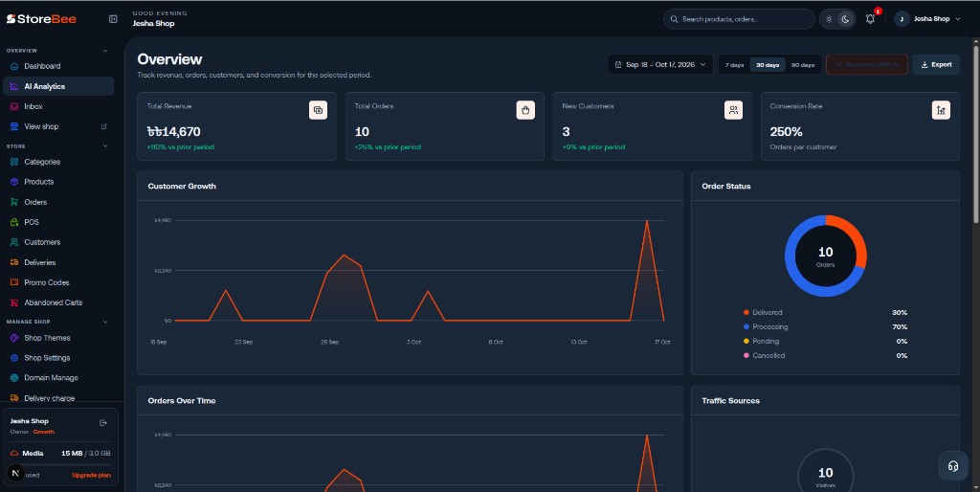Image resolution: width=980 pixels, height=492 pixels.
Task: Click the Promo Codes ticket icon
Action: click(14, 282)
